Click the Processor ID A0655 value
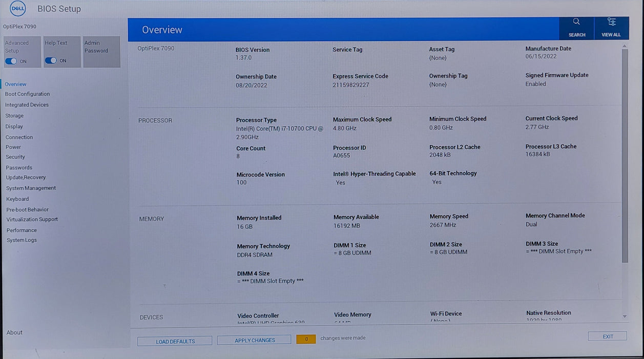The height and width of the screenshot is (359, 644). click(341, 156)
